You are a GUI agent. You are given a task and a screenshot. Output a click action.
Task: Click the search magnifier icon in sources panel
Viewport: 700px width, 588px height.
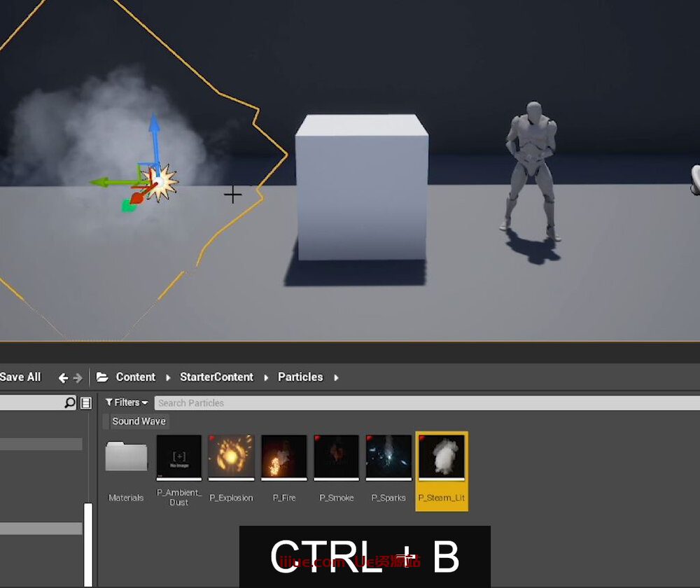(69, 402)
